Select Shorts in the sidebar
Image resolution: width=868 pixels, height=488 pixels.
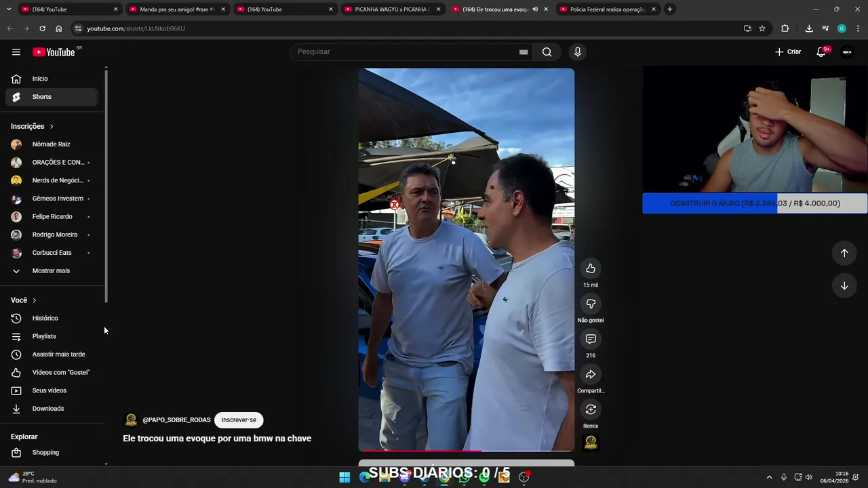pyautogui.click(x=51, y=97)
